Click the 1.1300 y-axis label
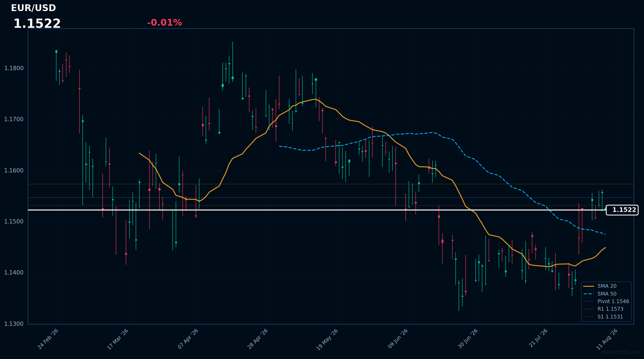 pyautogui.click(x=14, y=324)
